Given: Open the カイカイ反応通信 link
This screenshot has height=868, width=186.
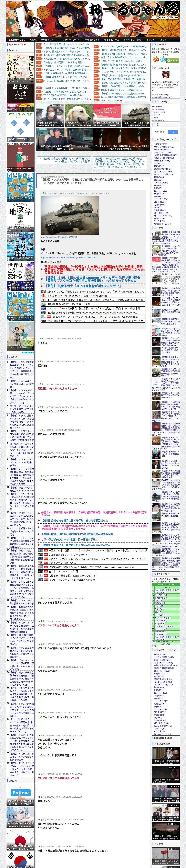Looking at the screenshot, I should coord(158,110).
